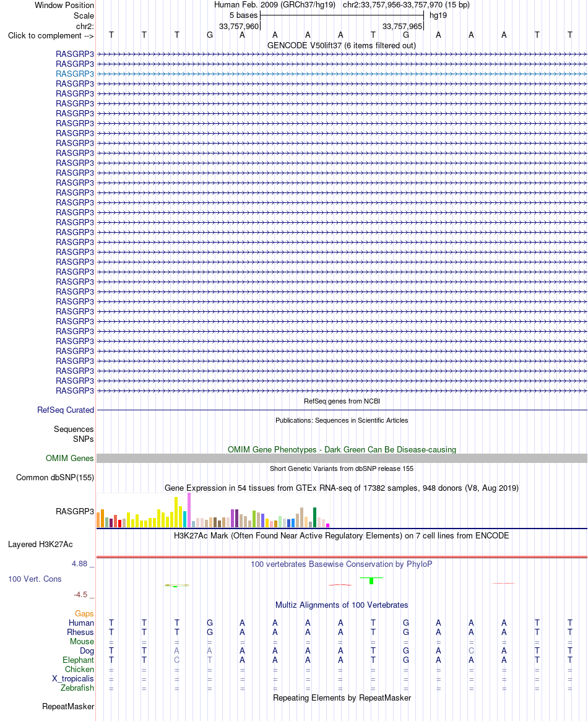
Task: Open 'Publications: Sequences in Scientific Articles' title
Action: (x=342, y=420)
